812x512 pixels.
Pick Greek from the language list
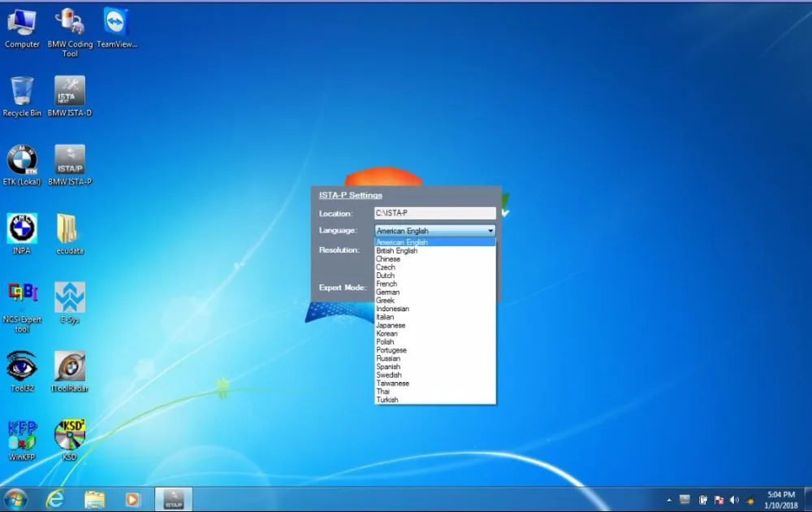click(x=435, y=300)
